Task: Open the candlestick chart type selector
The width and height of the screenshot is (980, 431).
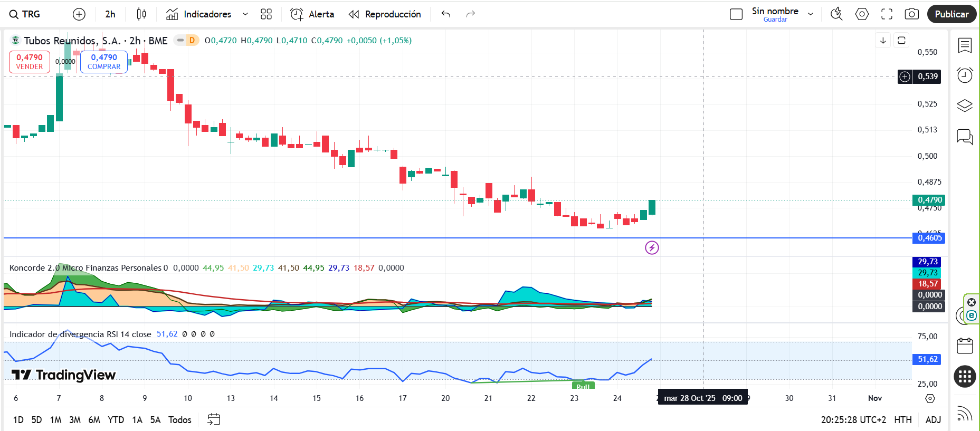Action: point(141,14)
